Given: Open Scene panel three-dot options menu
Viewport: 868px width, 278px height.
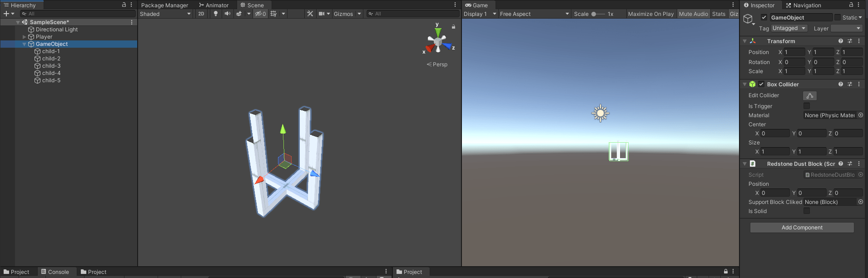Looking at the screenshot, I should 455,5.
